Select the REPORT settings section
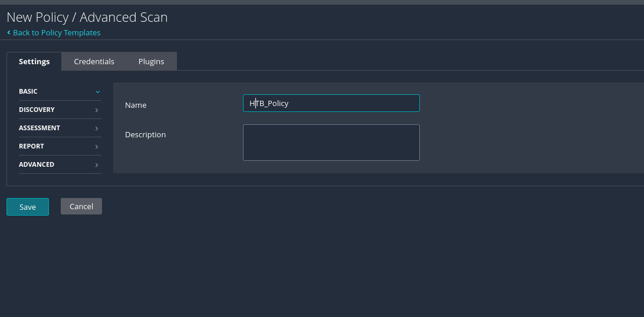Viewport: 644px width, 317px height. [x=31, y=146]
